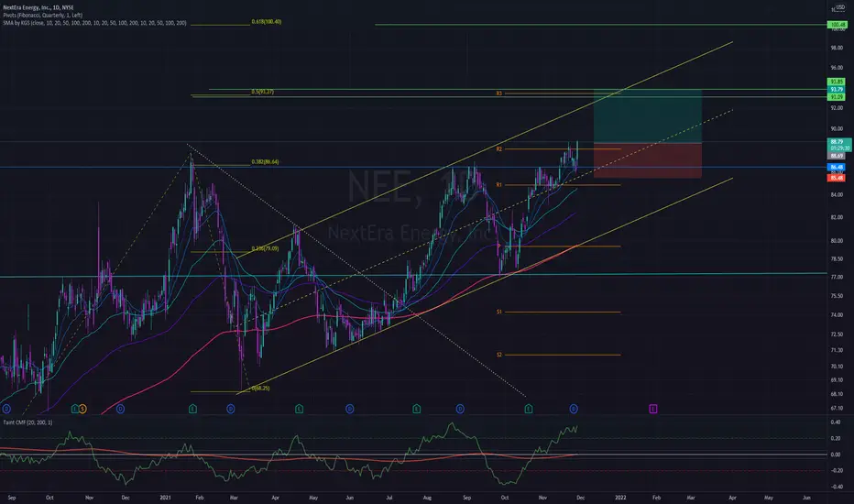
Task: Click the R3 pivot level label
Action: pos(498,93)
